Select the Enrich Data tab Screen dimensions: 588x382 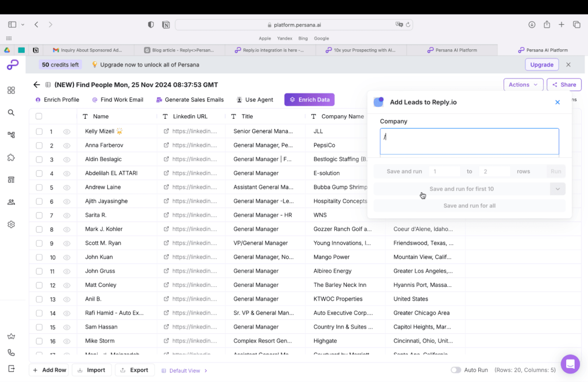[x=310, y=100]
